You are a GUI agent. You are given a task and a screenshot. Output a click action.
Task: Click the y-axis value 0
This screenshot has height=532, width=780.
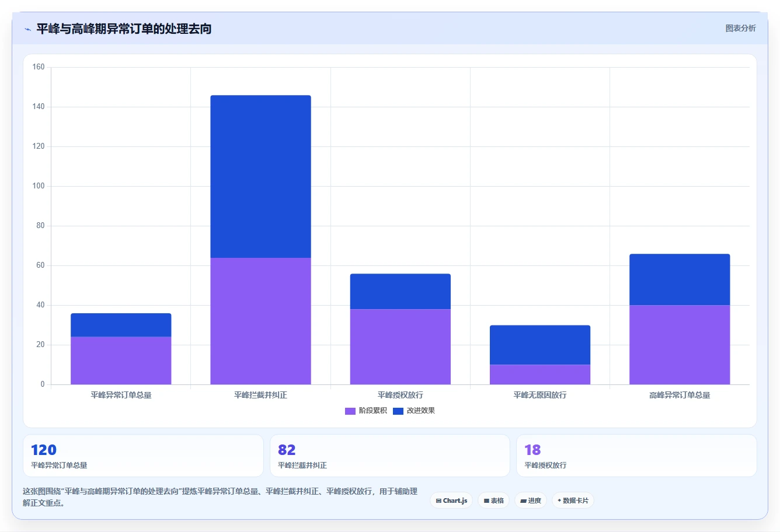[43, 384]
